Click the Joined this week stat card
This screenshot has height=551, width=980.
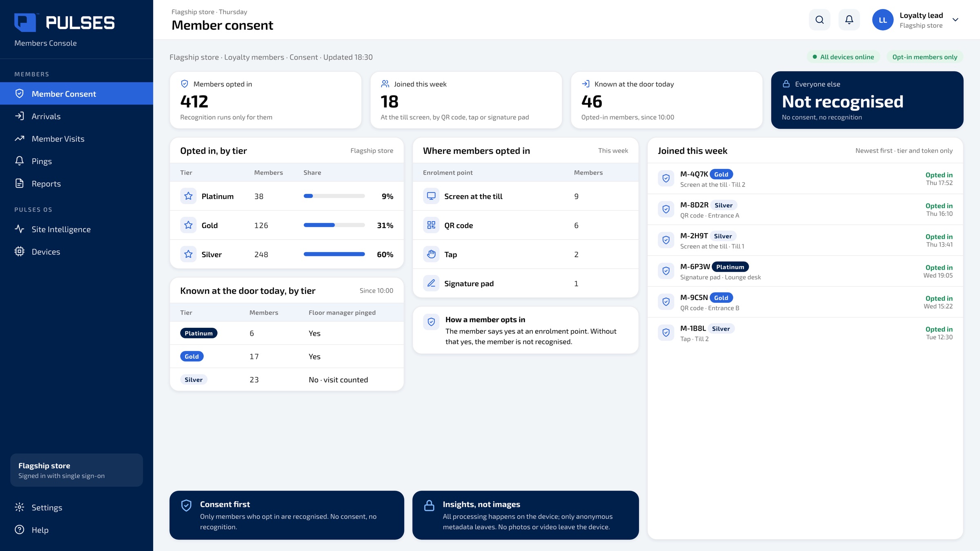[x=466, y=100]
